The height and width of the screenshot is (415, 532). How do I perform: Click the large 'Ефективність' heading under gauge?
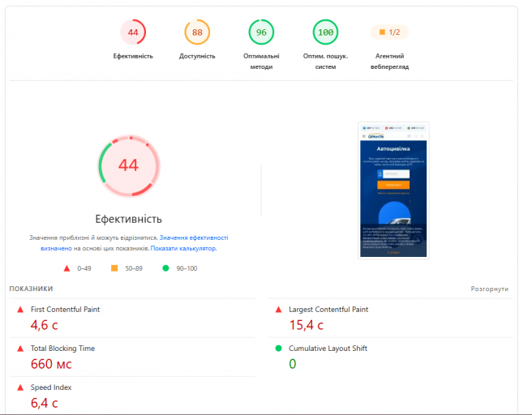coord(129,220)
